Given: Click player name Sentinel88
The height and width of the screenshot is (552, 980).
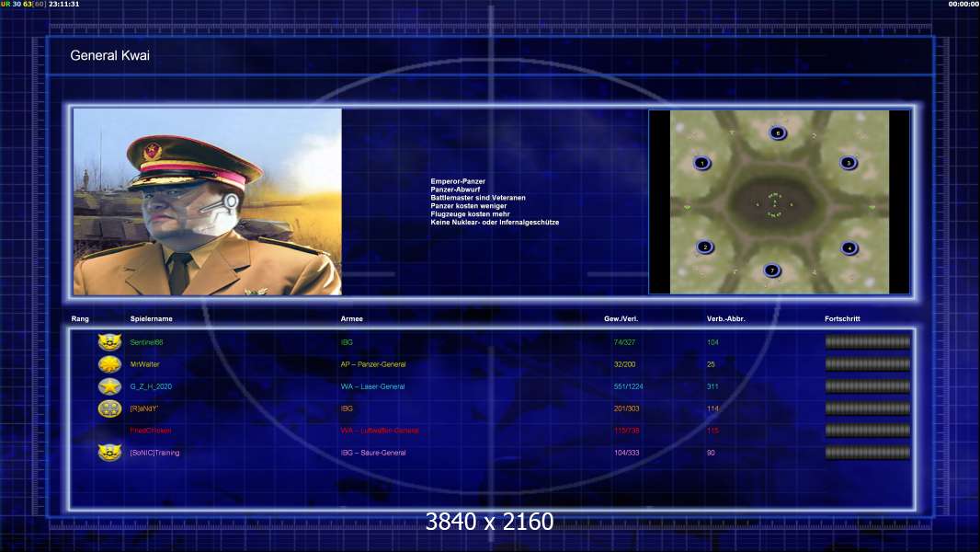Looking at the screenshot, I should click(146, 342).
